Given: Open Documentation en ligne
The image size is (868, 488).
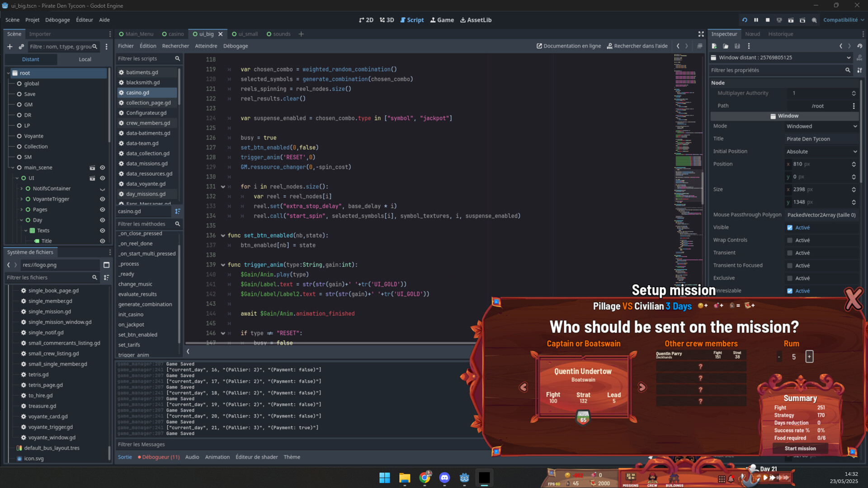Looking at the screenshot, I should (569, 46).
